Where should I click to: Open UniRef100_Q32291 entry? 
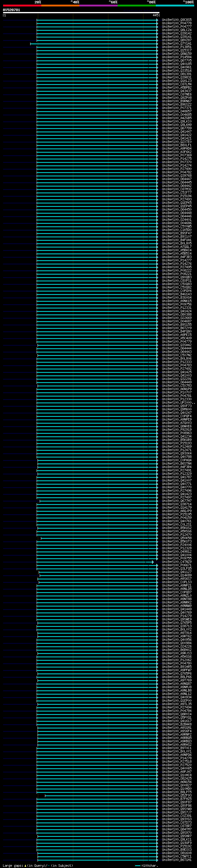(x=177, y=379)
